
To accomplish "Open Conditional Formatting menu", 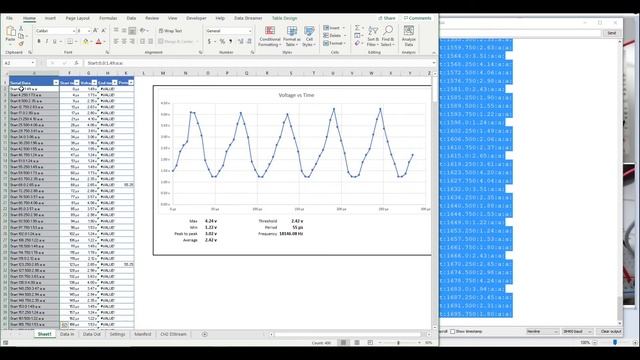I will [270, 36].
